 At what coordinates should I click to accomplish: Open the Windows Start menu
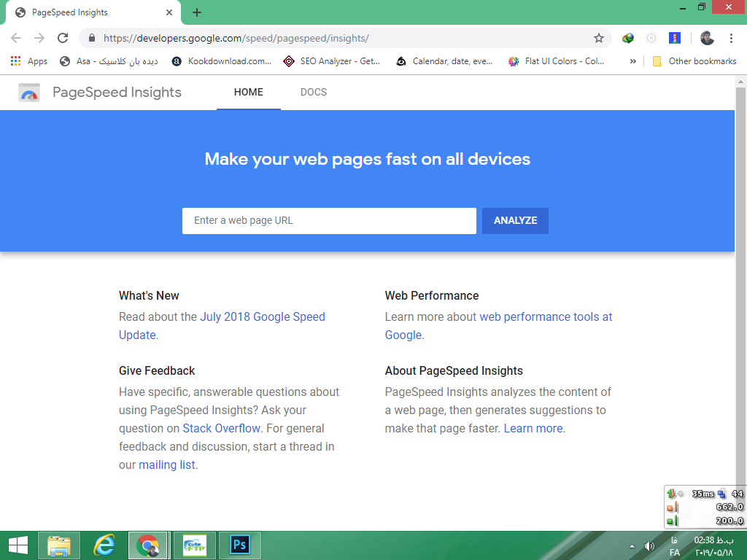click(x=18, y=545)
